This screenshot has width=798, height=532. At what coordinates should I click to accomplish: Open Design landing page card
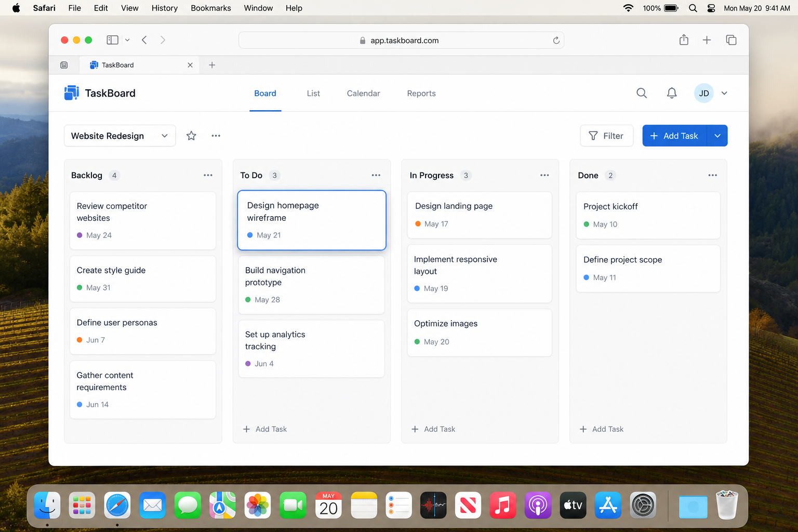tap(480, 215)
